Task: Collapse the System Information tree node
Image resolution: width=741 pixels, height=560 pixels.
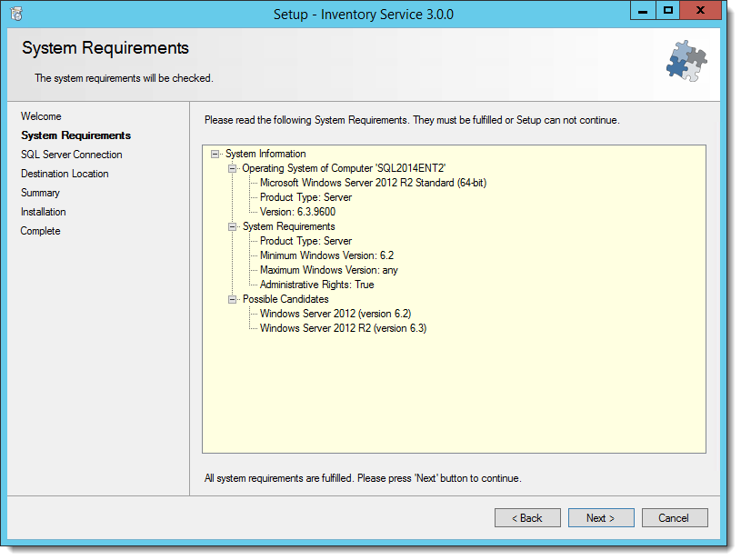Action: pyautogui.click(x=215, y=154)
